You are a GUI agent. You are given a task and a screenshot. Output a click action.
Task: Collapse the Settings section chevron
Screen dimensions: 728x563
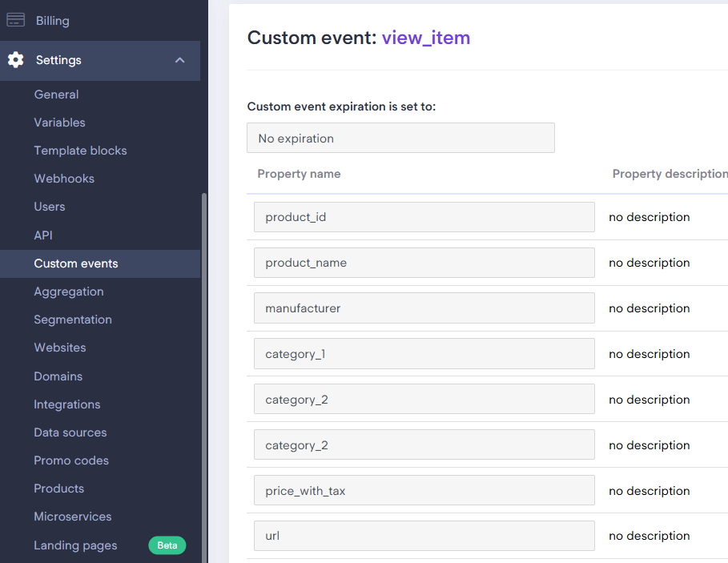coord(180,60)
